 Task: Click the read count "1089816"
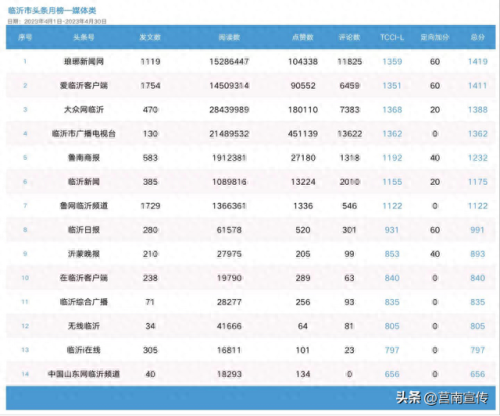[x=229, y=182]
